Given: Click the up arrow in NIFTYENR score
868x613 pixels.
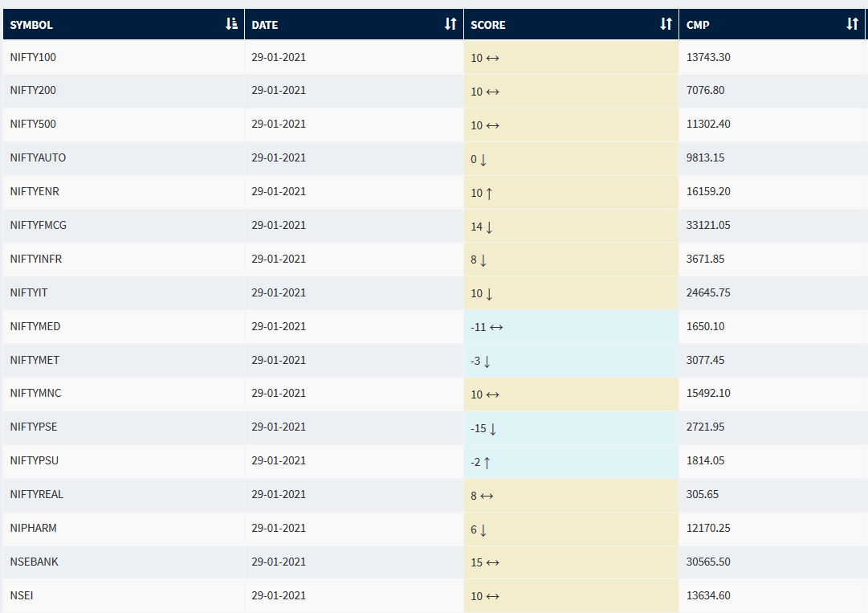Looking at the screenshot, I should pyautogui.click(x=489, y=193).
